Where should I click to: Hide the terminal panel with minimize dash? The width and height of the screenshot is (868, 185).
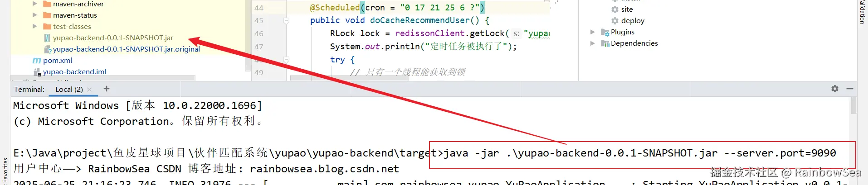point(850,89)
